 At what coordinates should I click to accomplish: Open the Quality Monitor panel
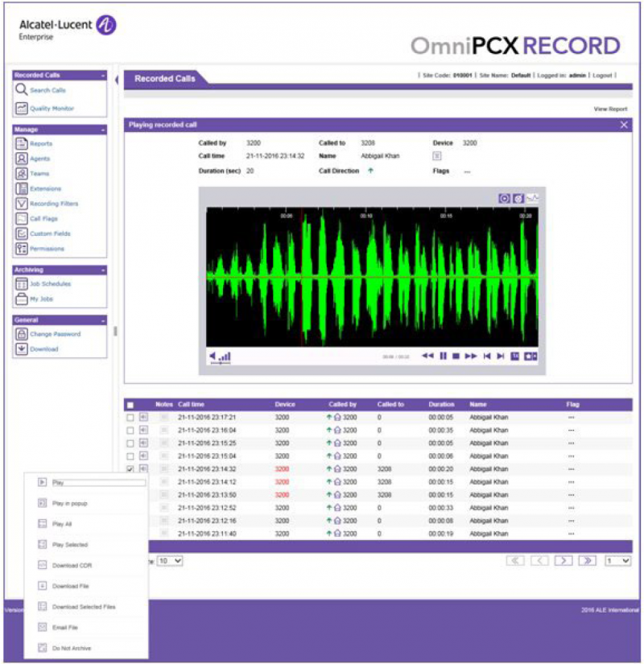(x=53, y=107)
